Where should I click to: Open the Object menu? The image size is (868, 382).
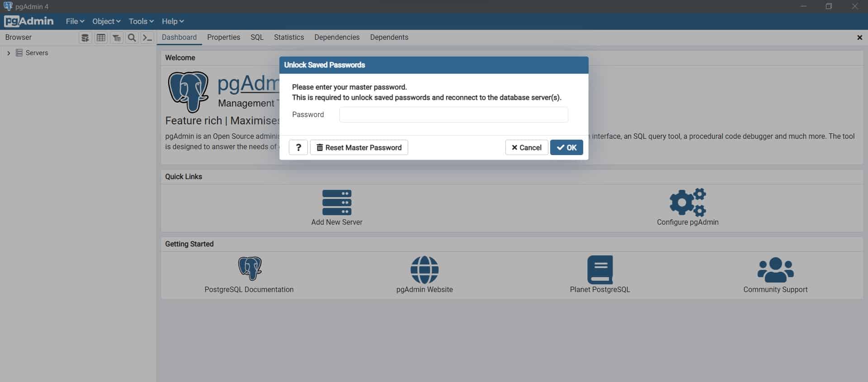click(x=106, y=21)
